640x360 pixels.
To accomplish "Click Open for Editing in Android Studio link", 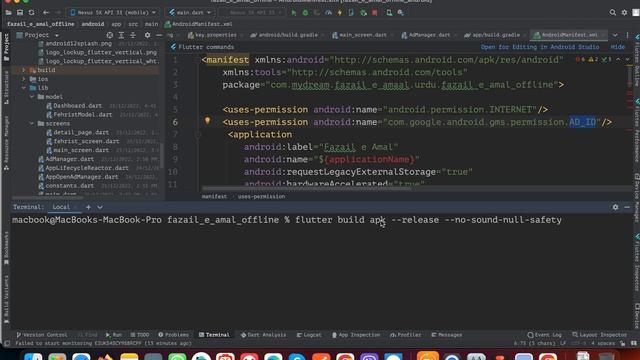I will click(x=540, y=47).
